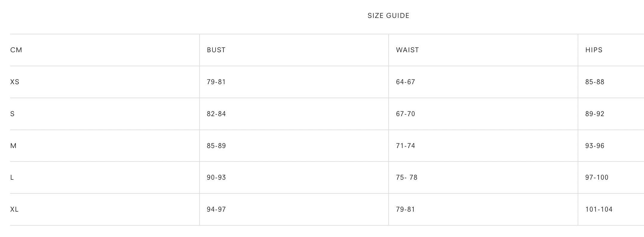
Task: Click the XS waist value 64-67
Action: (405, 82)
